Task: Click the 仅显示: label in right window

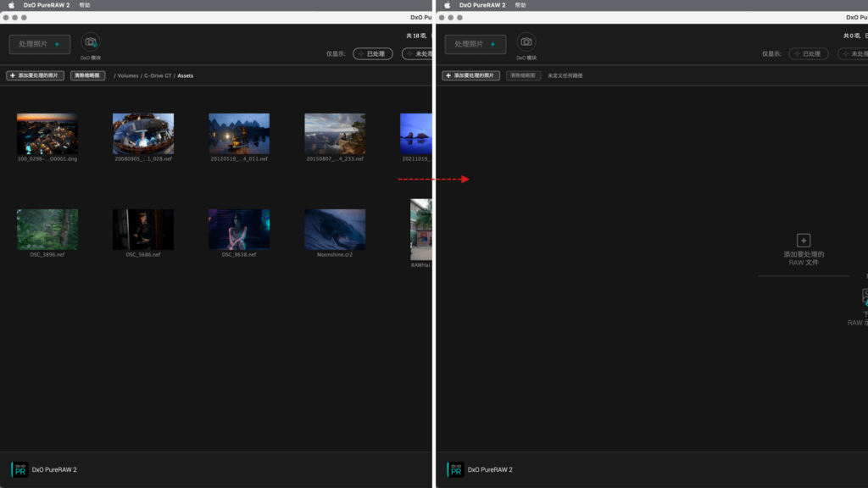Action: 771,53
